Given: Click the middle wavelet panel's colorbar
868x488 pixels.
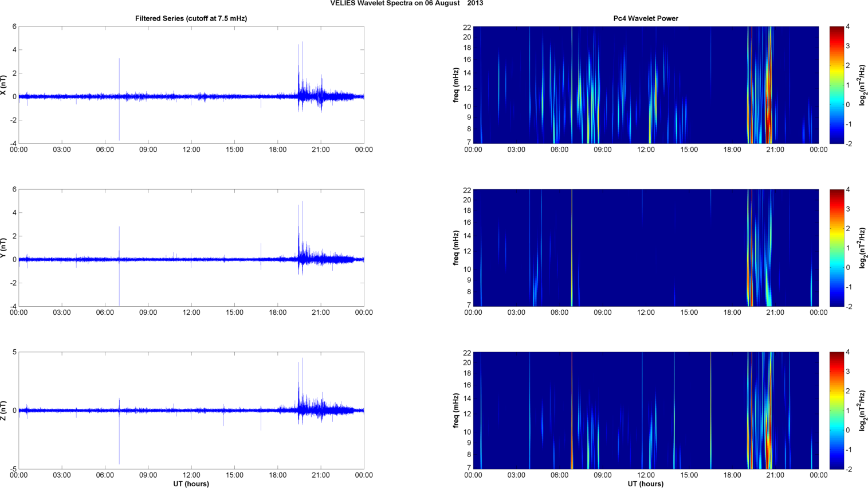Looking at the screenshot, I should coord(836,248).
